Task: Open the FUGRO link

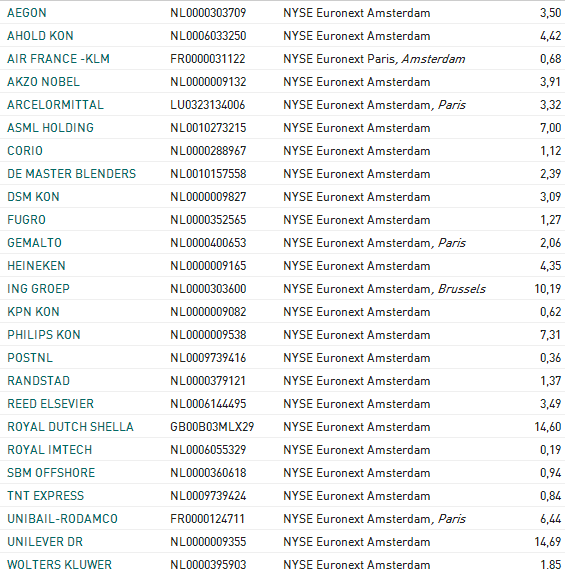Action: pos(26,220)
